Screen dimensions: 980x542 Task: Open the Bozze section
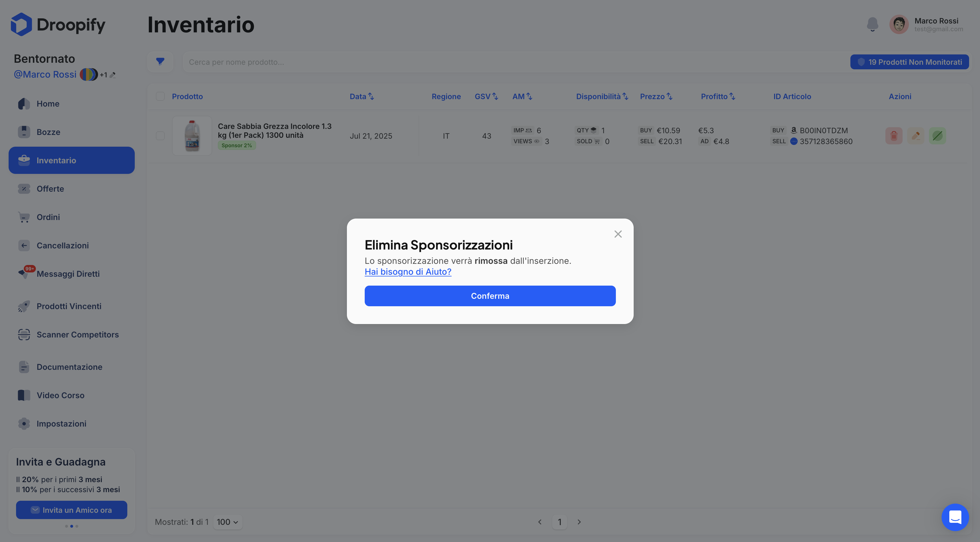tap(71, 132)
